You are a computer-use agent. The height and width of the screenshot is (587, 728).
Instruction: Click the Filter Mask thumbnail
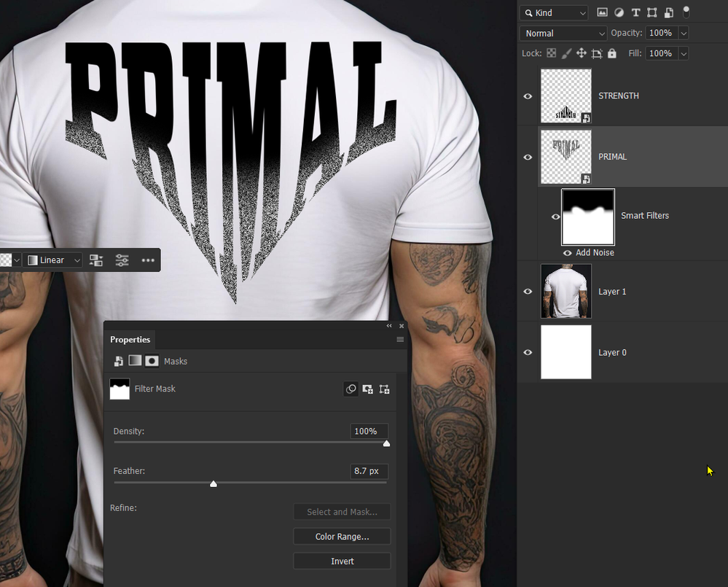click(120, 389)
